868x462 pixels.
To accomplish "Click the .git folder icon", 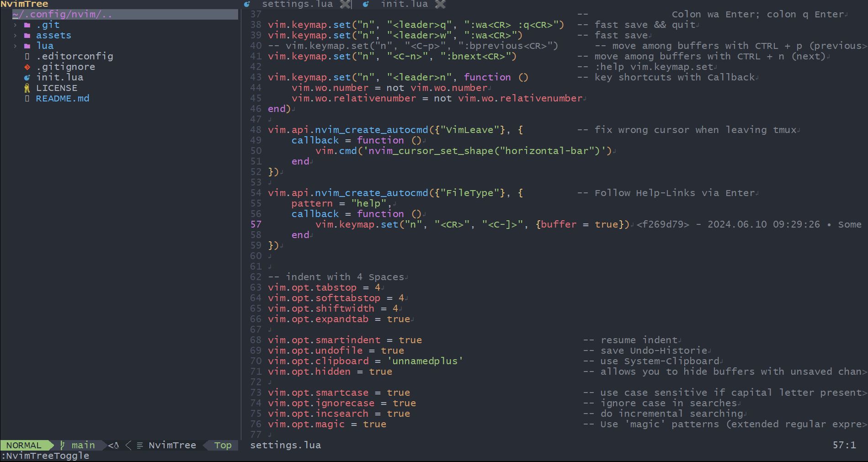I will 27,25.
